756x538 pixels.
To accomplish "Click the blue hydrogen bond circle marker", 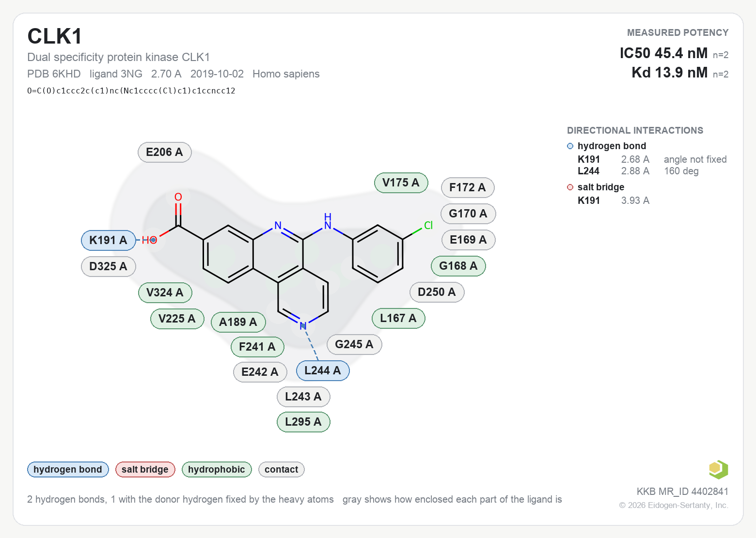I will tap(570, 146).
